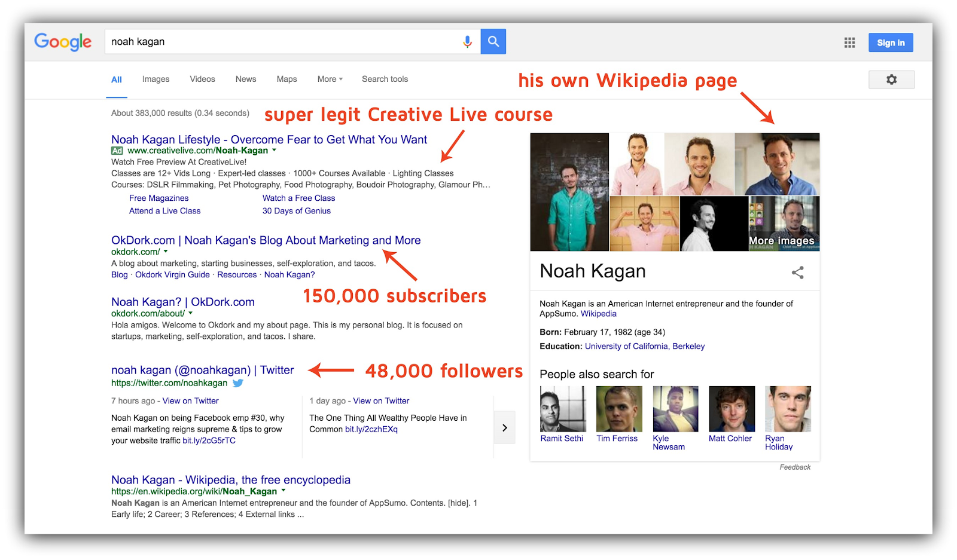The height and width of the screenshot is (560, 957).
Task: Expand arrow next to okdork.com/about/ URL
Action: point(191,313)
